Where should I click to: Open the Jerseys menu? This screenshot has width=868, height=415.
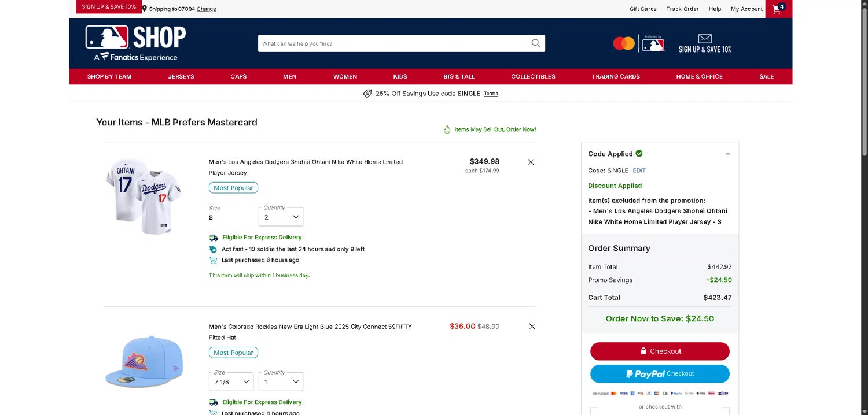point(181,76)
